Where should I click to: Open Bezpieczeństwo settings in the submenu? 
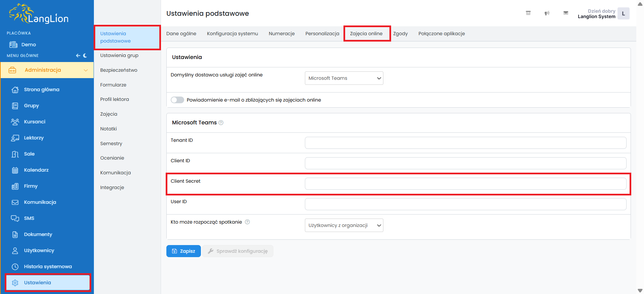tap(119, 70)
